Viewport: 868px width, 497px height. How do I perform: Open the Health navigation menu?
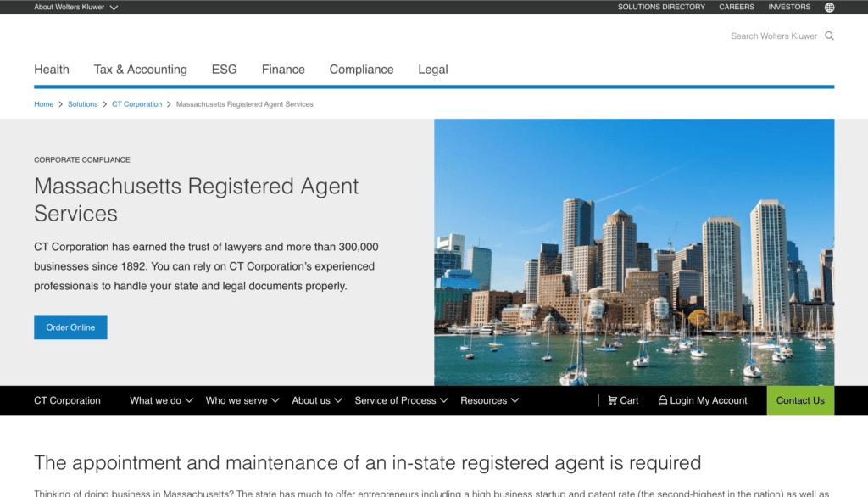52,70
